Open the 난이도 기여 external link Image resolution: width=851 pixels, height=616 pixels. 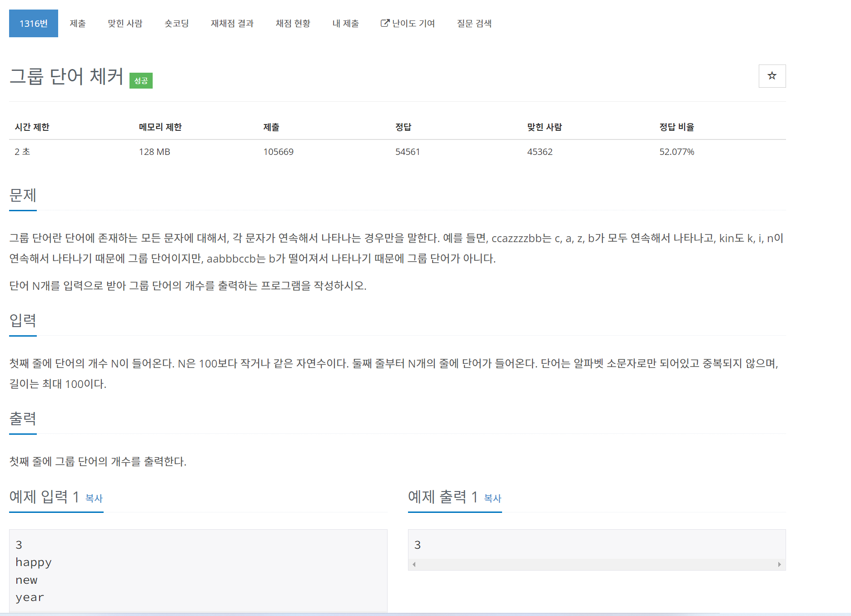[408, 23]
